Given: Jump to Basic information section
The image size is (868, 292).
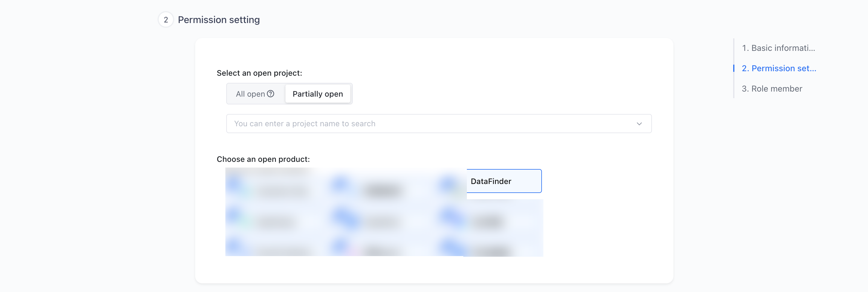Looking at the screenshot, I should [x=778, y=48].
